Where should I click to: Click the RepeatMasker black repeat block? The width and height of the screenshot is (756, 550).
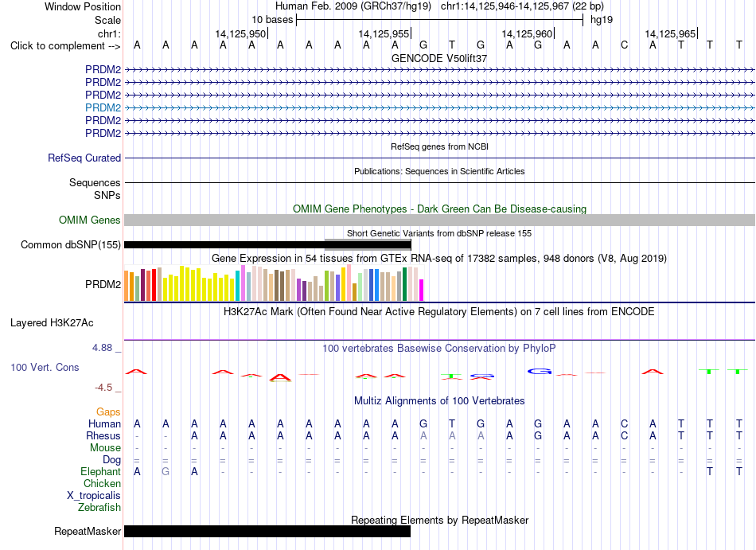coord(267,531)
